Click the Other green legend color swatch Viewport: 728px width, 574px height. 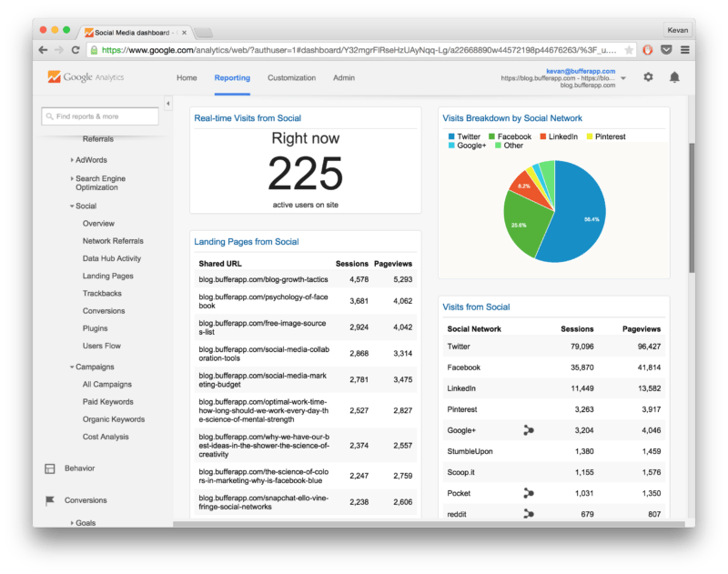click(497, 144)
